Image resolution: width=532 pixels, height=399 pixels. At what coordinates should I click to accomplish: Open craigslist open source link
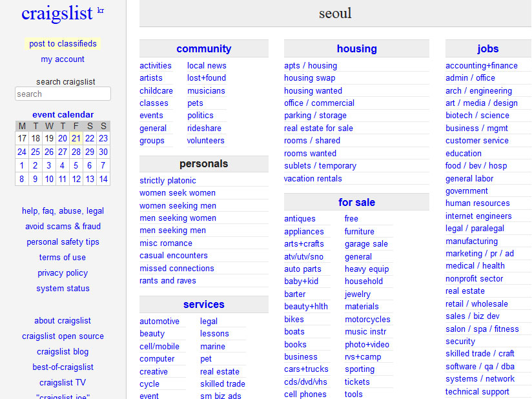[63, 336]
